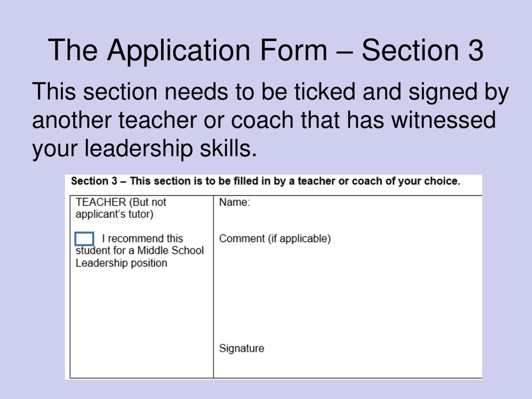Click 'student for a Middle School' line

coord(139,251)
